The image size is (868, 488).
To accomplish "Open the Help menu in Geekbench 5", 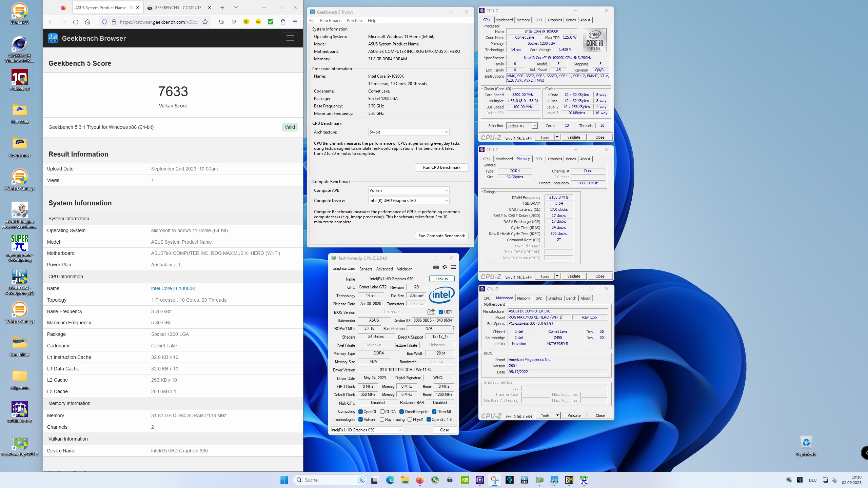I will tap(372, 21).
